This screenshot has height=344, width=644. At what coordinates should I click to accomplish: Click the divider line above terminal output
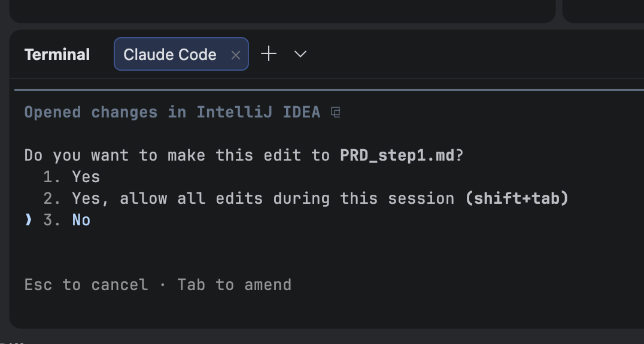[x=329, y=90]
